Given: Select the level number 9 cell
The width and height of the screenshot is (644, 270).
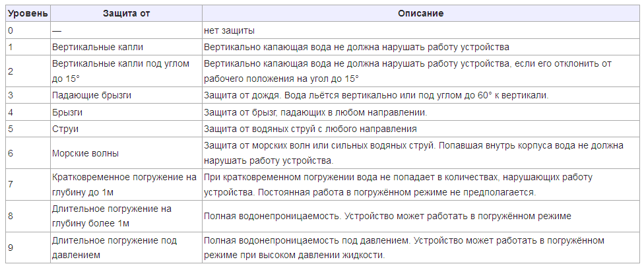Looking at the screenshot, I should coord(28,248).
